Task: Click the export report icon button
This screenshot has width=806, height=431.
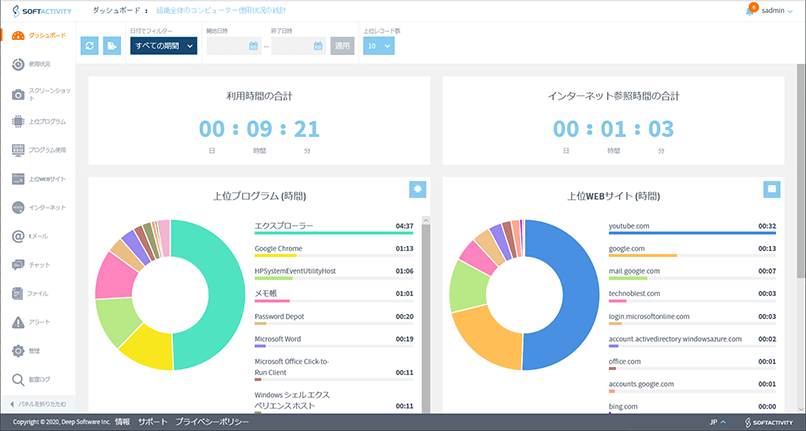Action: tap(112, 46)
